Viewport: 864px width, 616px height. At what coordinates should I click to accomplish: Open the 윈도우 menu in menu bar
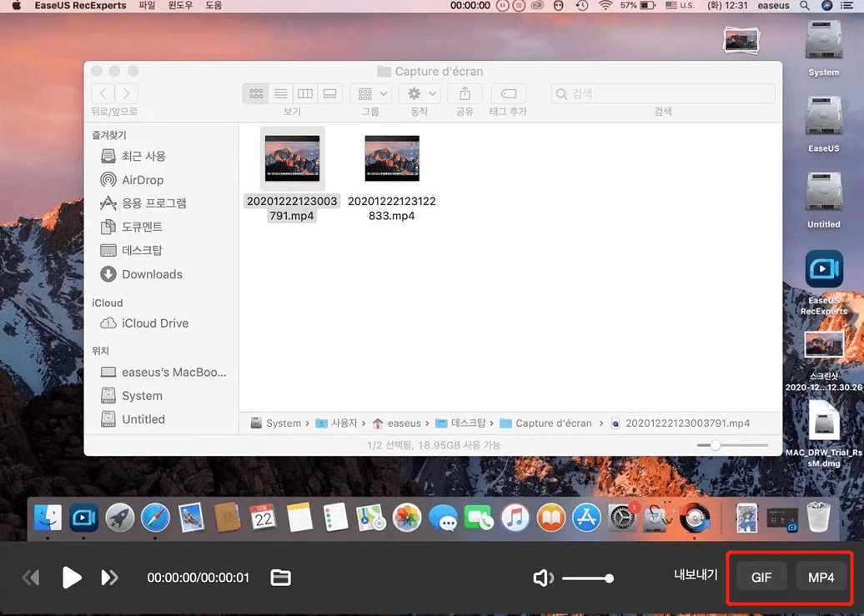[180, 6]
